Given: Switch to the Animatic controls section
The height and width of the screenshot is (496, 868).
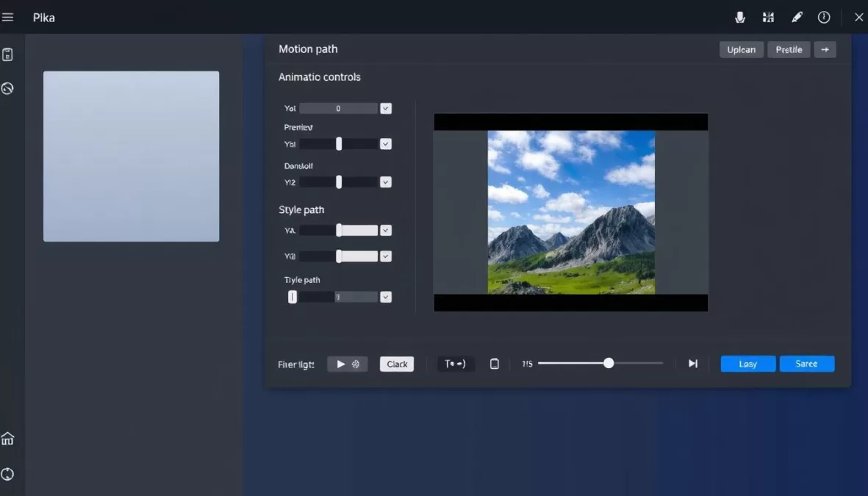Looking at the screenshot, I should click(319, 76).
